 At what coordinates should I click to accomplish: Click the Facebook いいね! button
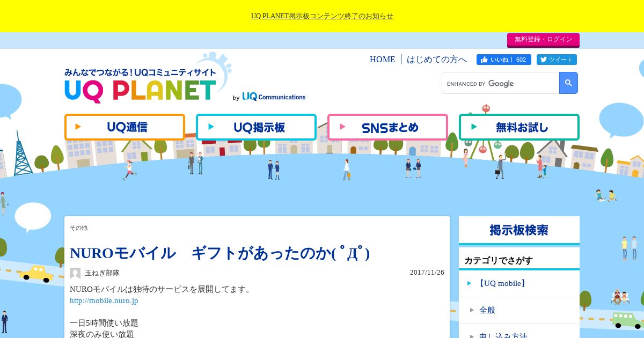(x=503, y=60)
